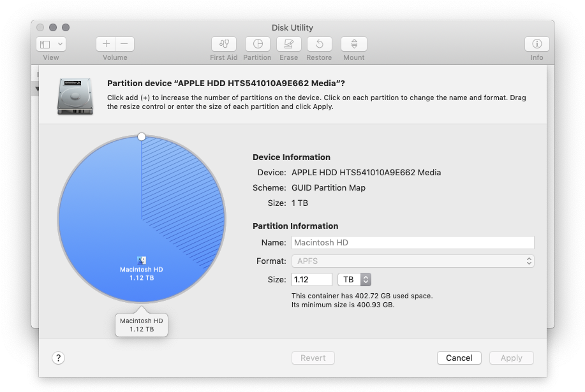Click the 'Partition Information' heading
The image size is (585, 392).
(295, 226)
